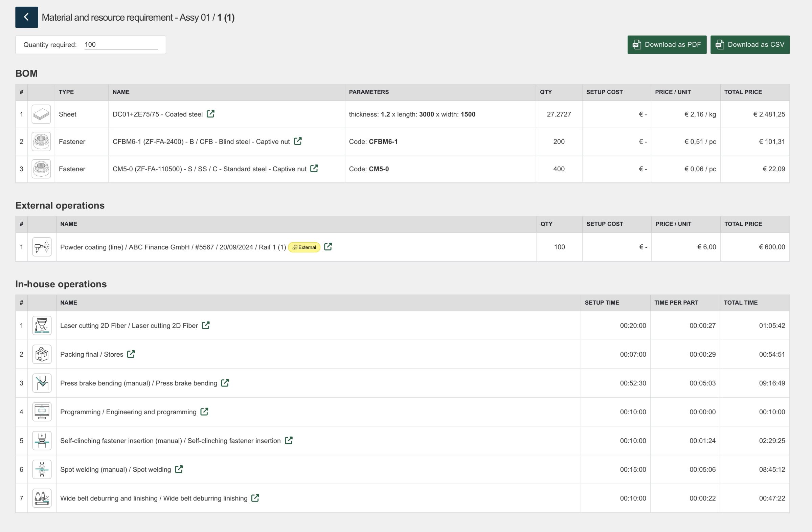Click the Powder coating spray gun icon
This screenshot has height=532, width=812.
point(42,247)
